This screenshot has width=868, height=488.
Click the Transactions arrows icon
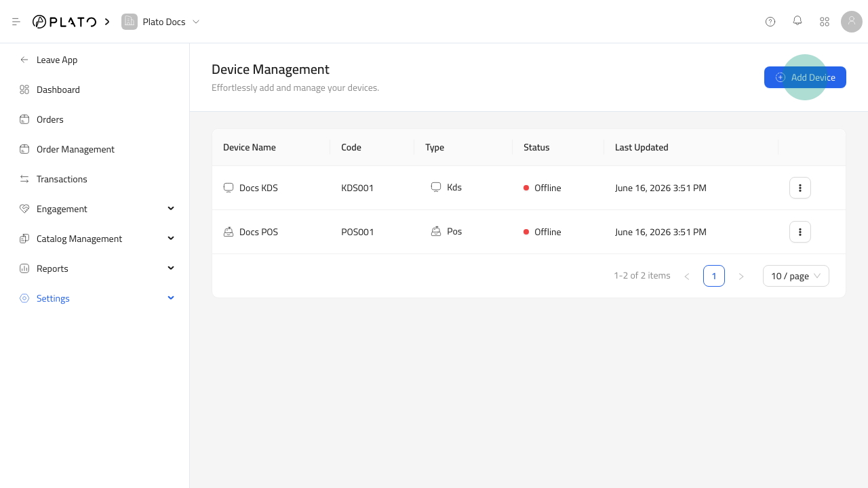click(x=24, y=179)
